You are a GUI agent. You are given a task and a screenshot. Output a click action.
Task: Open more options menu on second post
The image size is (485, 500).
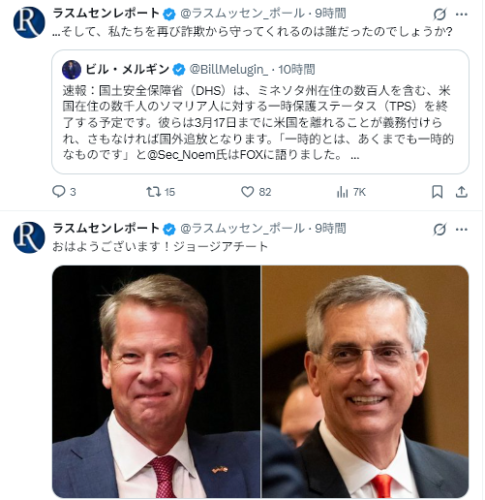click(462, 229)
